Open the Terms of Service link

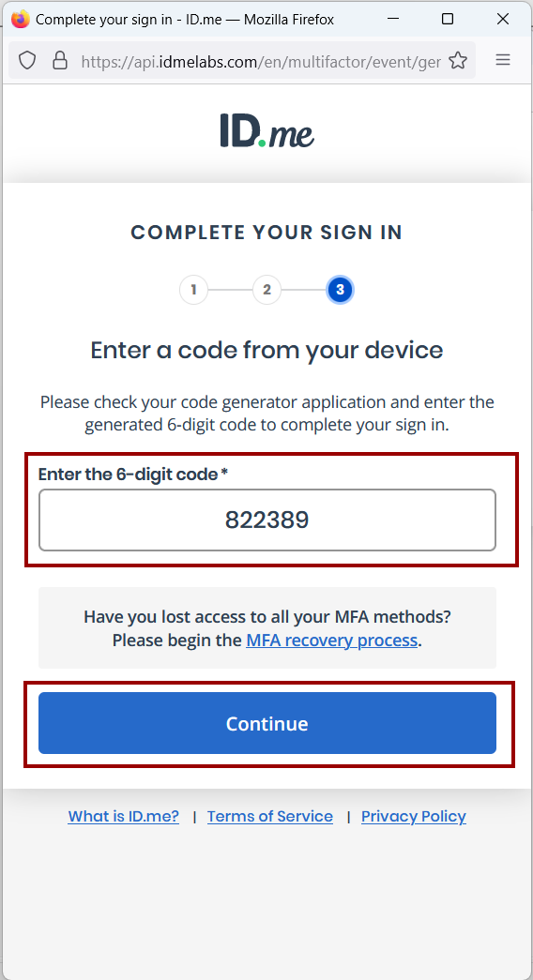click(270, 816)
